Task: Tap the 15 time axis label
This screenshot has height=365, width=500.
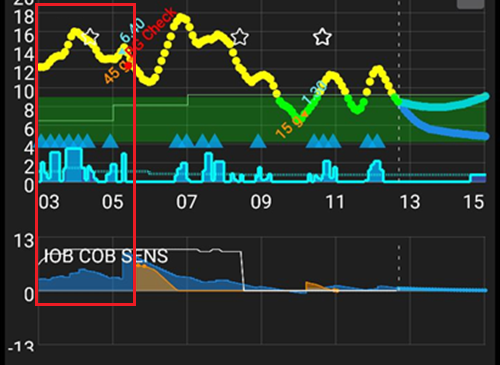Action: point(474,202)
